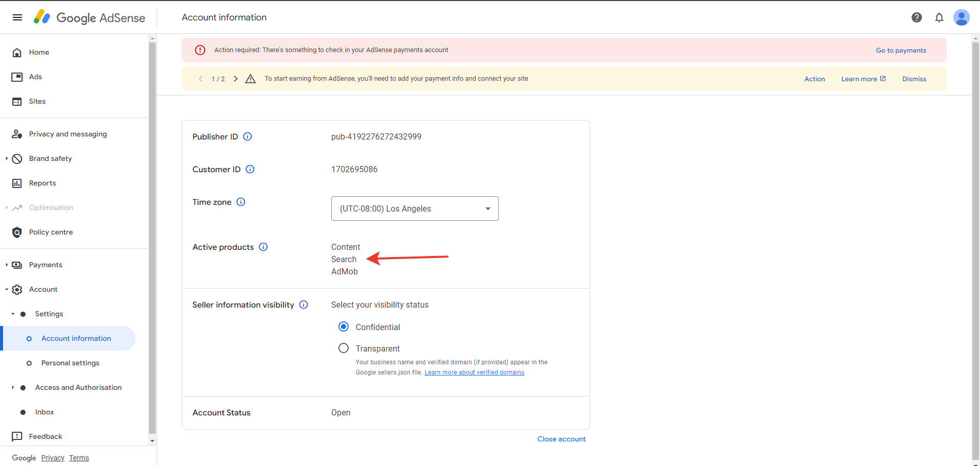
Task: Go to previous notice with left chevron
Action: click(201, 79)
